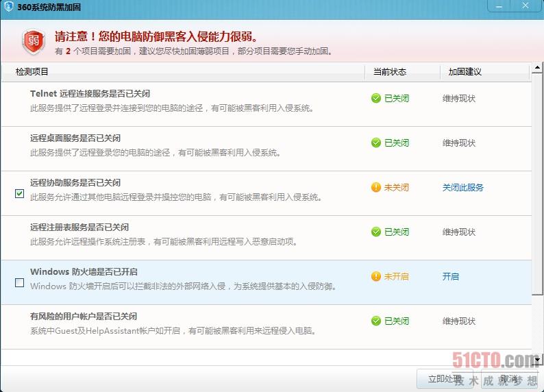Click the 立即处理 button
544x392 pixels.
pos(445,379)
